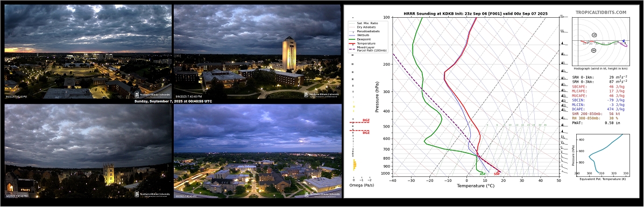The image size is (644, 207).
Task: Click the timestamp on the castle webcam
Action: click(x=17, y=196)
